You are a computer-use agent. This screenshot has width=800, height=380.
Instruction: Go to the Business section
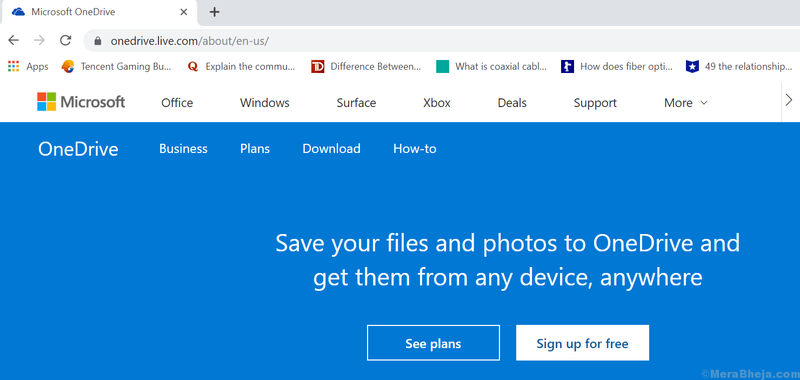pyautogui.click(x=183, y=148)
